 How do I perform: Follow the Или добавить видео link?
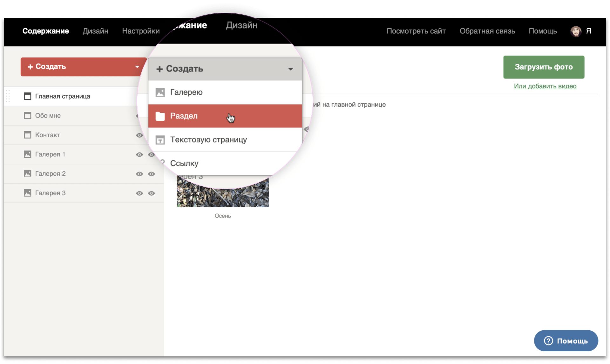(x=545, y=86)
